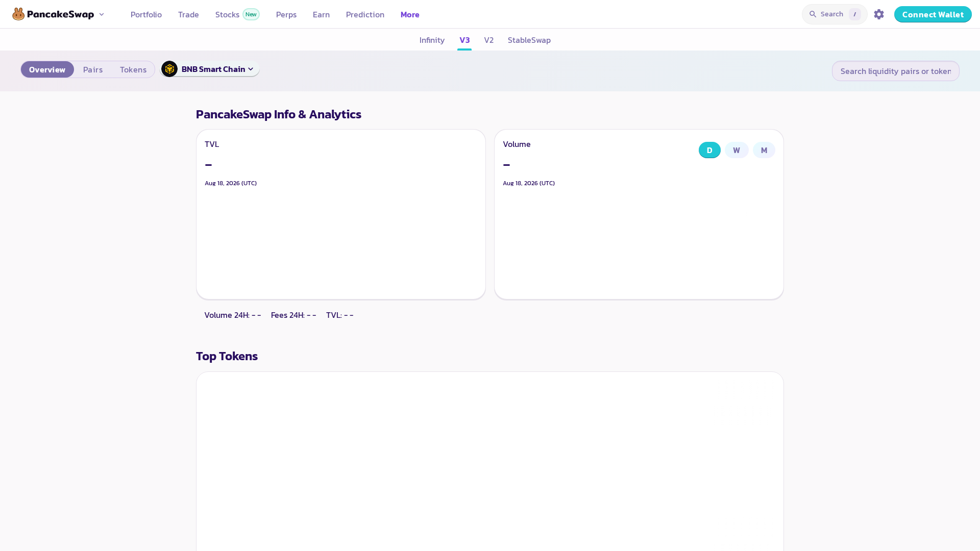Click the Top Tokens heading

tap(227, 356)
